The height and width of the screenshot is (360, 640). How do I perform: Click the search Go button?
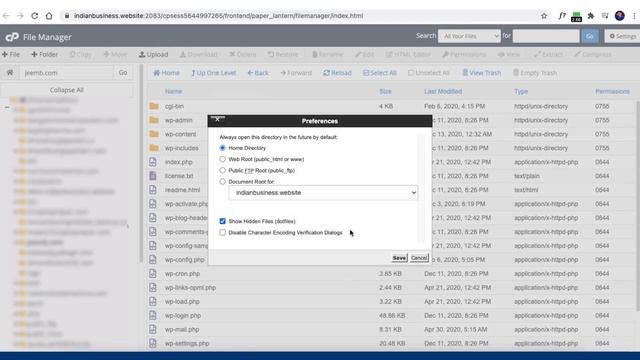click(590, 36)
